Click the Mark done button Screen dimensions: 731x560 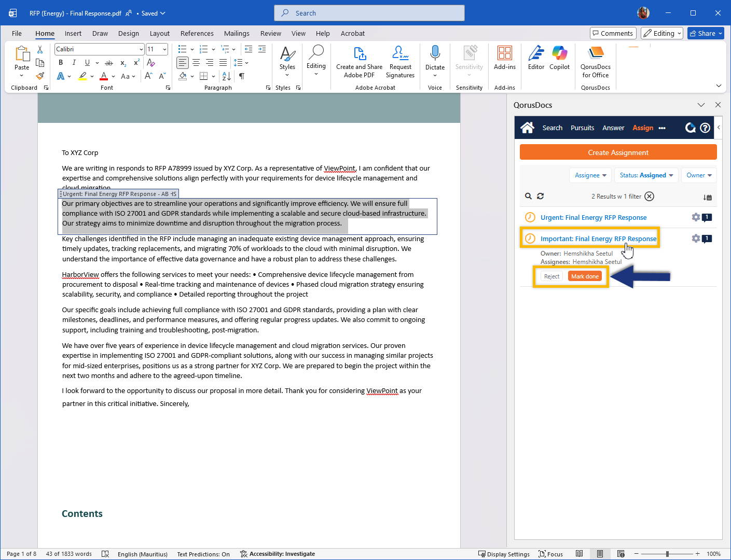coord(585,276)
